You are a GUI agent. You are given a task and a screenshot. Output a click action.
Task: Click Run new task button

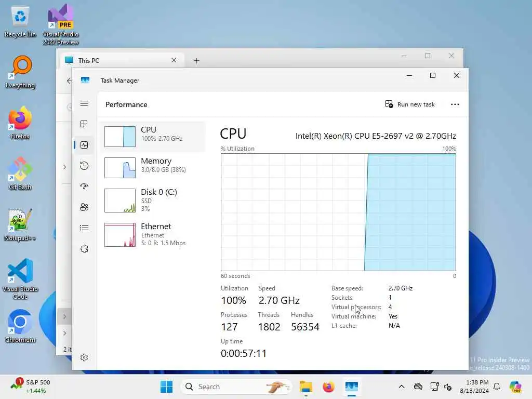click(410, 104)
